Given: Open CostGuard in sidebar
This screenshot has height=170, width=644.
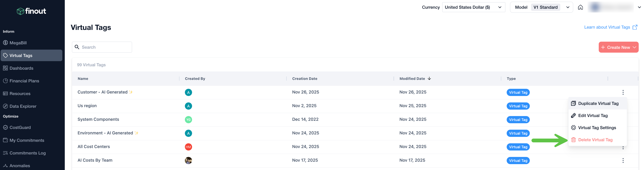Looking at the screenshot, I should tap(20, 128).
